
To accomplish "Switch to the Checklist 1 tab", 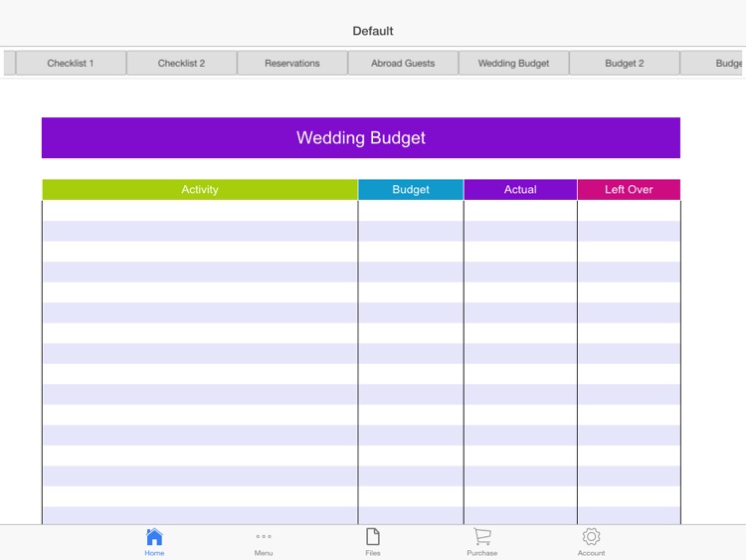I will click(71, 63).
